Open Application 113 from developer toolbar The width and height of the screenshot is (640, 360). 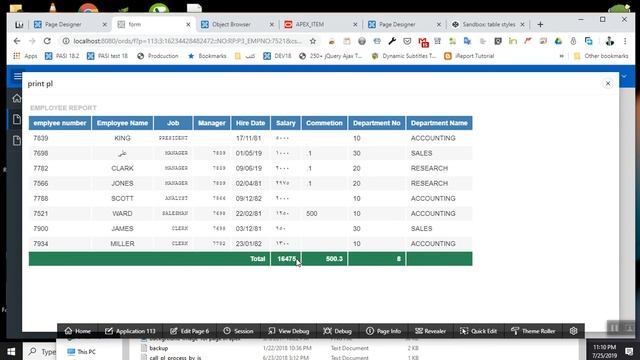point(130,331)
